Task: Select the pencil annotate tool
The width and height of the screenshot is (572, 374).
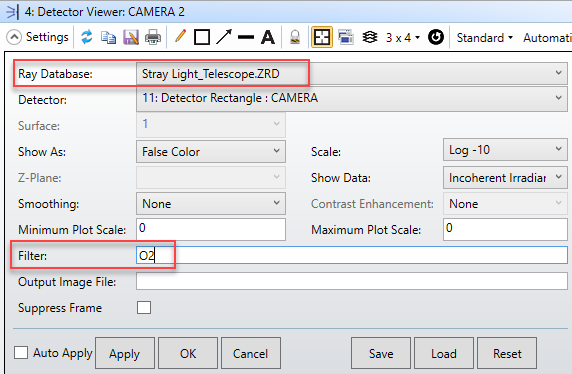Action: tap(180, 36)
